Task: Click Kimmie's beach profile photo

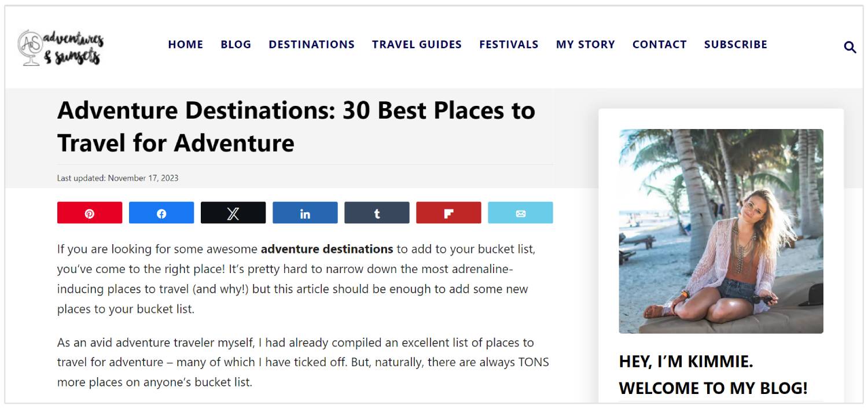Action: (720, 231)
